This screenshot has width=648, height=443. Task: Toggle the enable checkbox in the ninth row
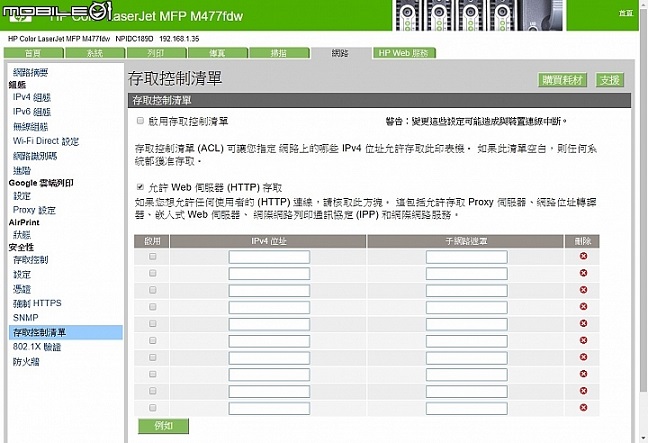(152, 391)
